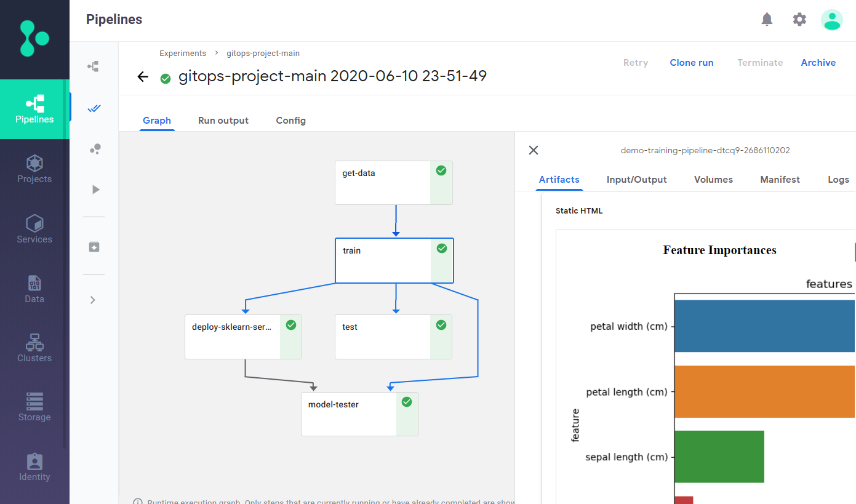The height and width of the screenshot is (504, 856).
Task: Open notifications bell
Action: coord(767,20)
